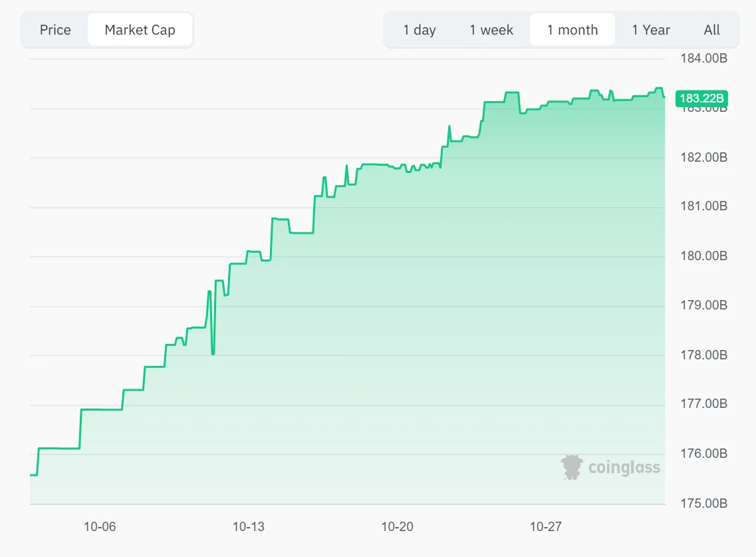Select the 1 Year time range
The image size is (756, 557).
[650, 29]
